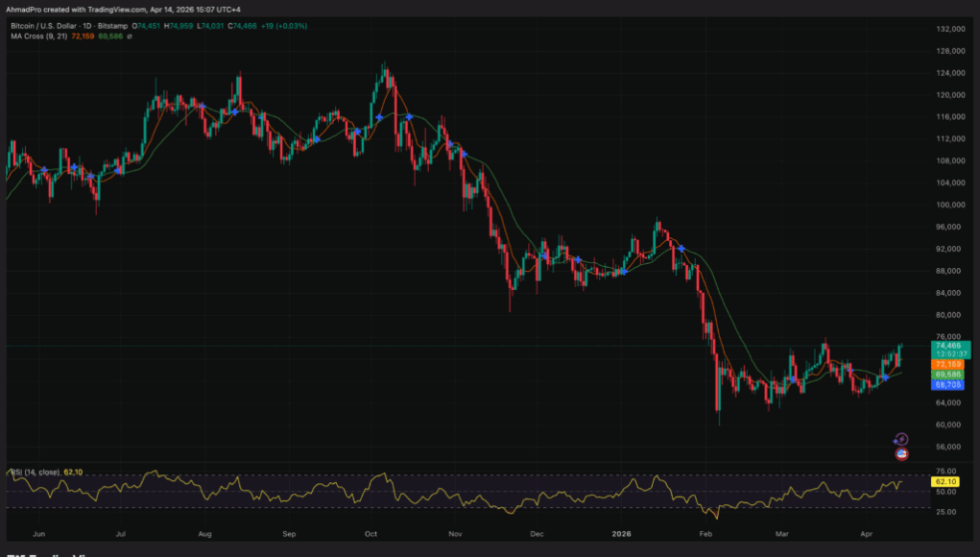Click the green current price label 74,466
Viewport: 980px width, 557px height.
pyautogui.click(x=946, y=345)
